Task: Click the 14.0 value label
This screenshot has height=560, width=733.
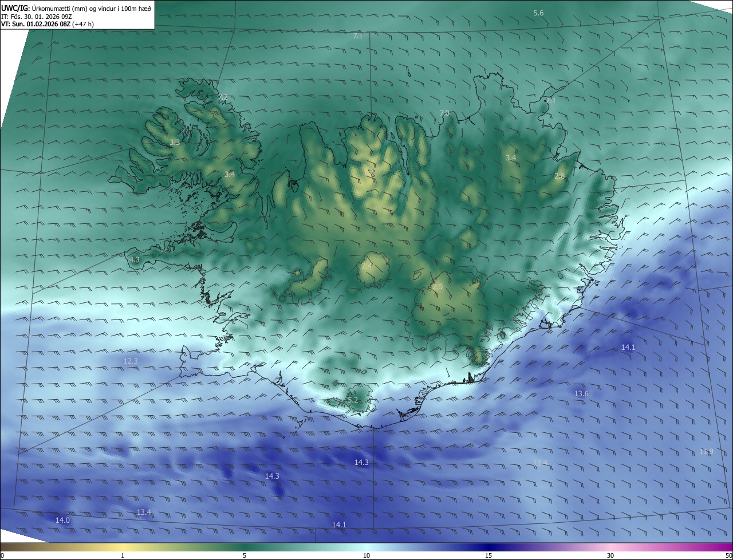Action: [62, 520]
